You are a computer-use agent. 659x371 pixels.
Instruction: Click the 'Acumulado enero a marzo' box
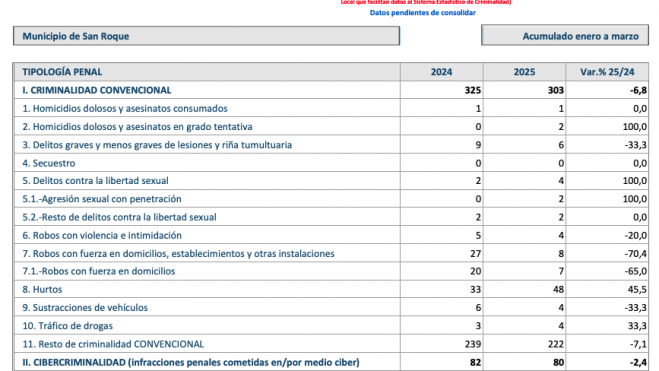point(565,35)
